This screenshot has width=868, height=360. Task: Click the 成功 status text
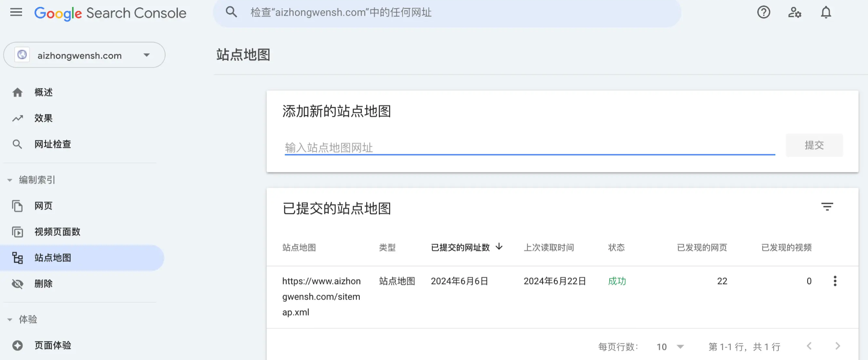617,281
